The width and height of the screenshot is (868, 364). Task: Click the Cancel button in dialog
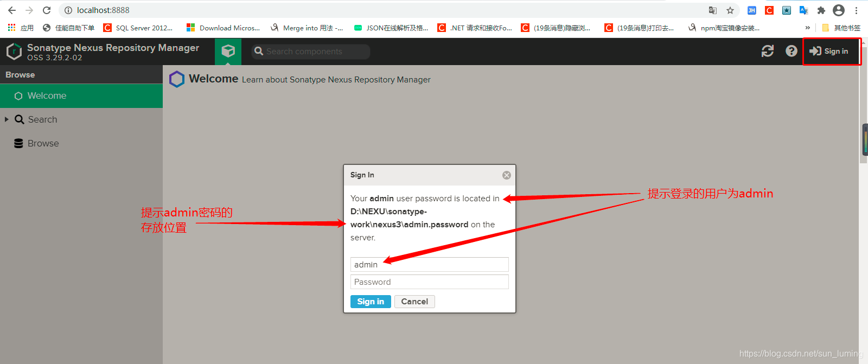(414, 302)
